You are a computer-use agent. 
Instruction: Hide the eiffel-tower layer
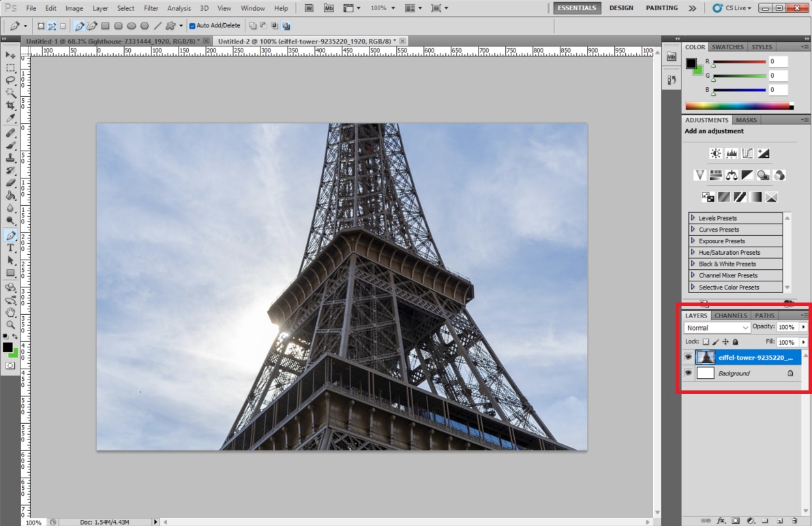[x=688, y=357]
